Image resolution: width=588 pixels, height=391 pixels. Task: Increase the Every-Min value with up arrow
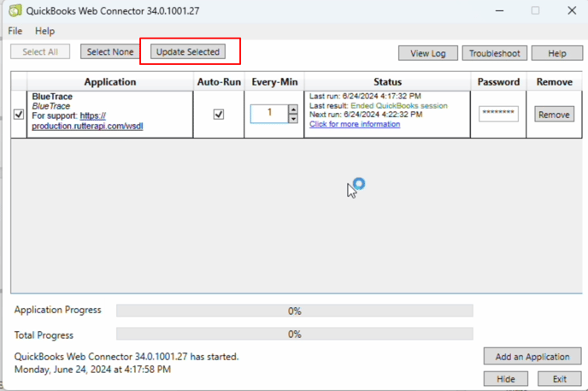pos(293,109)
